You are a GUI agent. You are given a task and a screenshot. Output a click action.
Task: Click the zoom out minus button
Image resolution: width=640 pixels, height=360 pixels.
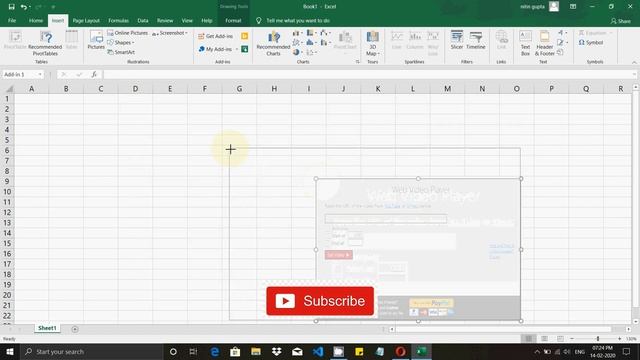[572, 339]
